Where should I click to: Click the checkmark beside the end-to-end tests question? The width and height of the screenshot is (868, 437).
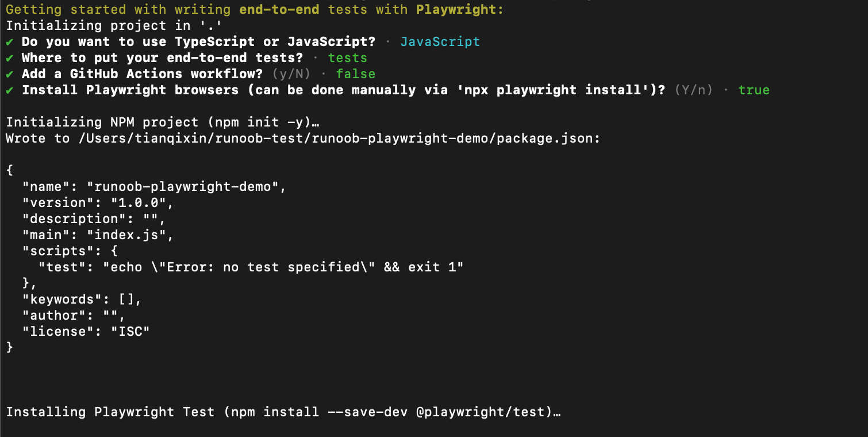pyautogui.click(x=10, y=58)
